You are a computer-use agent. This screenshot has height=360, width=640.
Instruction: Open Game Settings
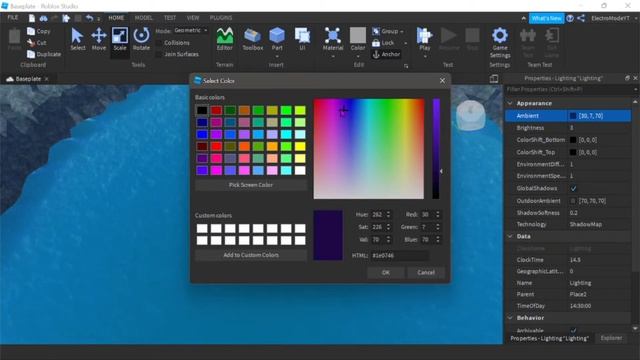click(500, 36)
